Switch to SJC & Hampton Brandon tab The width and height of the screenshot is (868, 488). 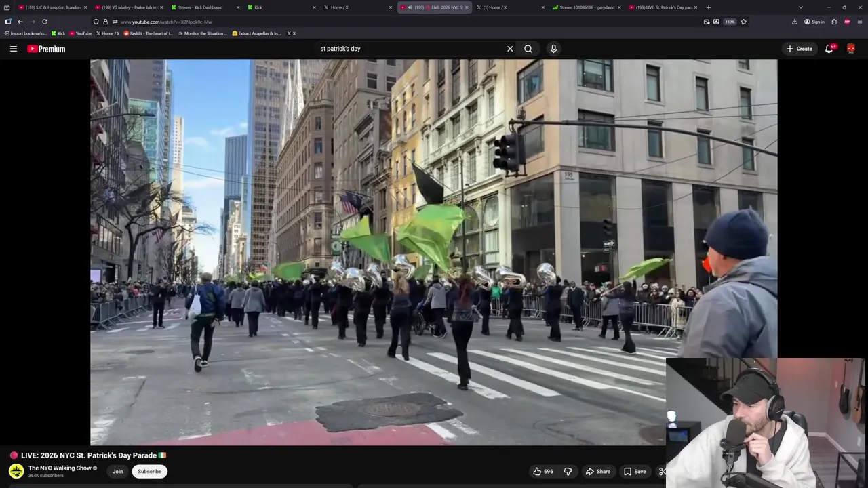(52, 7)
